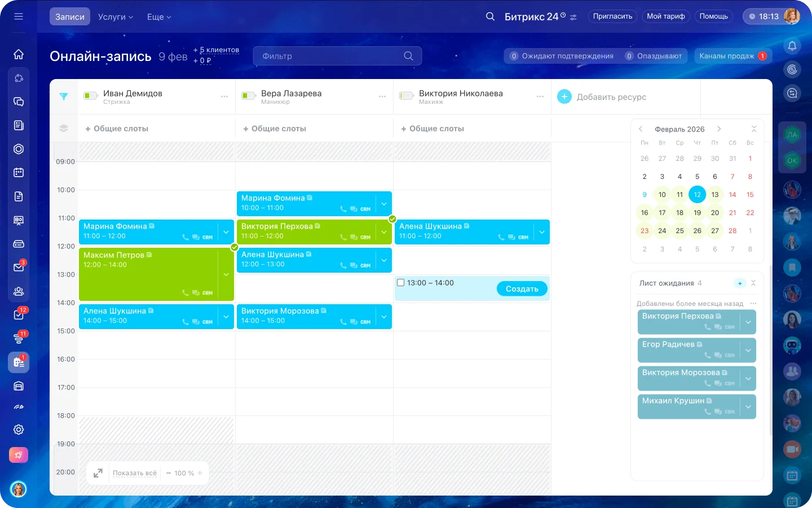Click the search magnifier in top bar
The image size is (812, 508).
(x=490, y=16)
